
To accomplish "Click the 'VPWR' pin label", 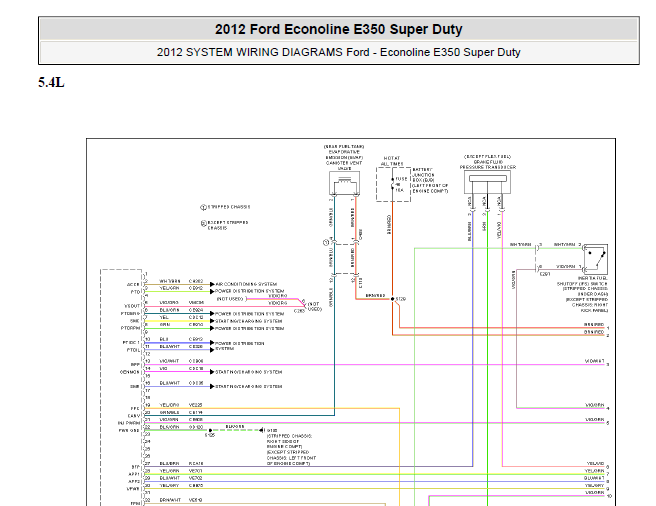I will pyautogui.click(x=133, y=488).
